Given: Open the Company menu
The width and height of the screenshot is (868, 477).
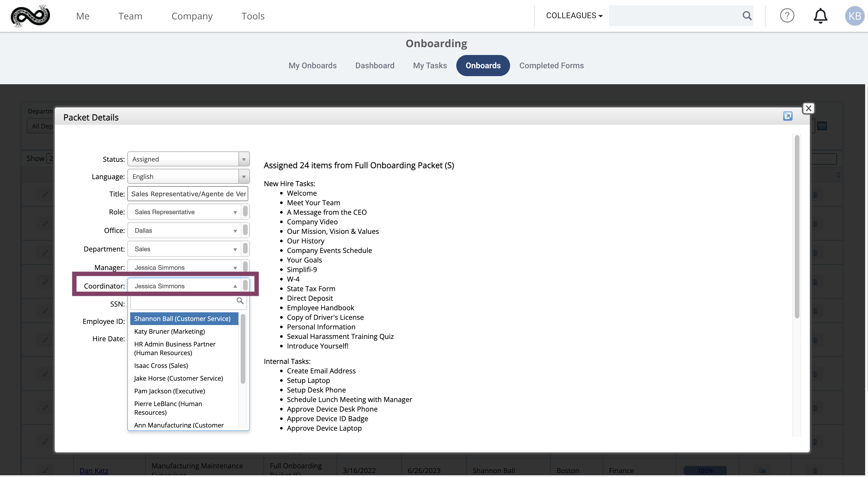Looking at the screenshot, I should pos(192,16).
